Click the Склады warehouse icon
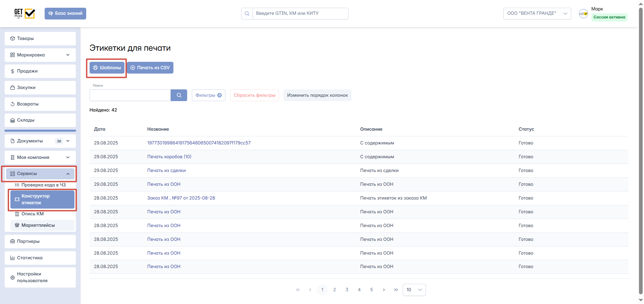 tap(12, 120)
